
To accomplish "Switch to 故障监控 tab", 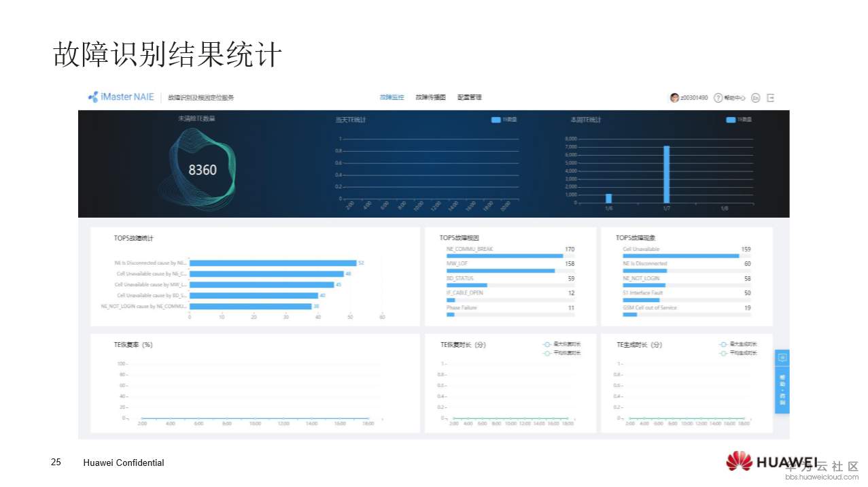I will pos(392,97).
